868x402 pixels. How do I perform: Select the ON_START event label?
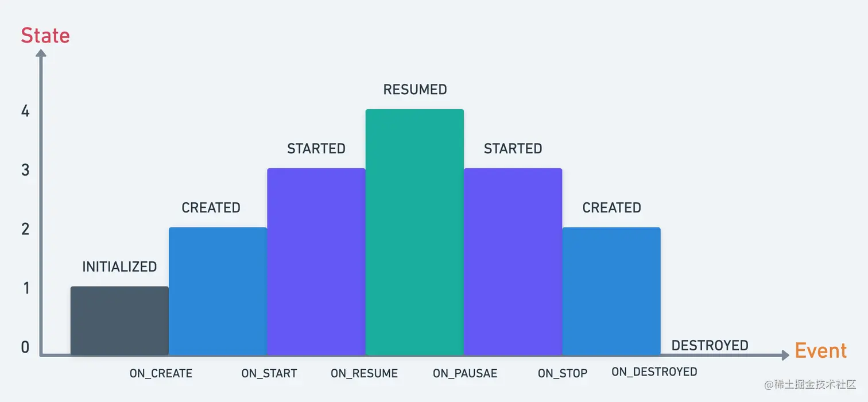click(x=269, y=374)
